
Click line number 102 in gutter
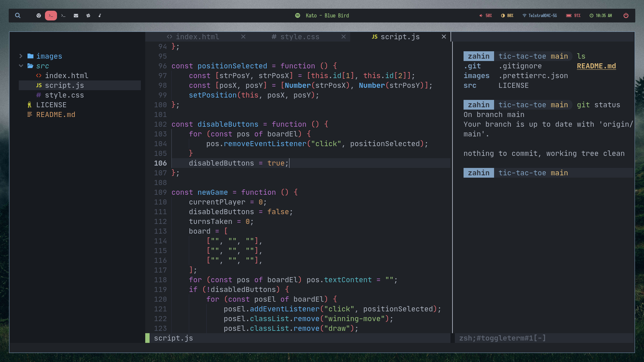160,124
